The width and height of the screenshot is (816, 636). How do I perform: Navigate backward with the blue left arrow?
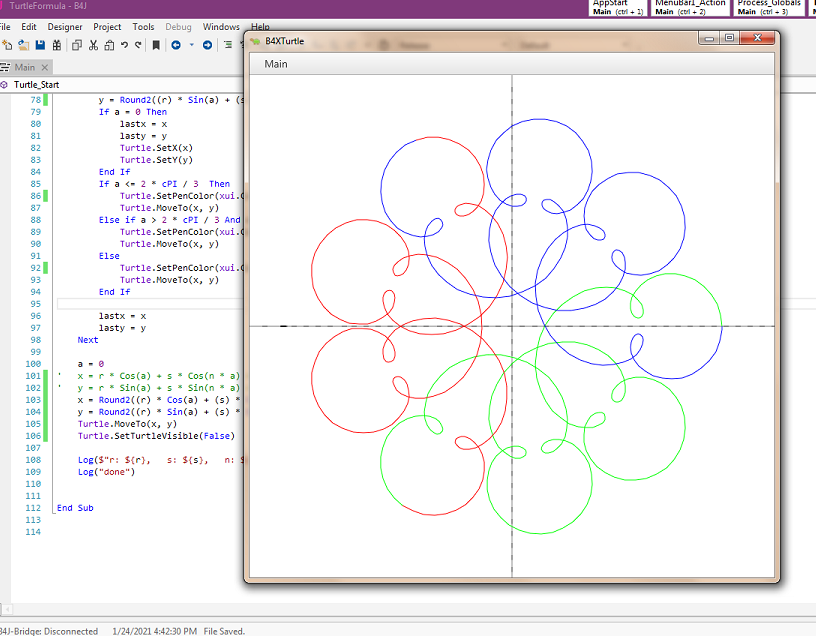176,45
